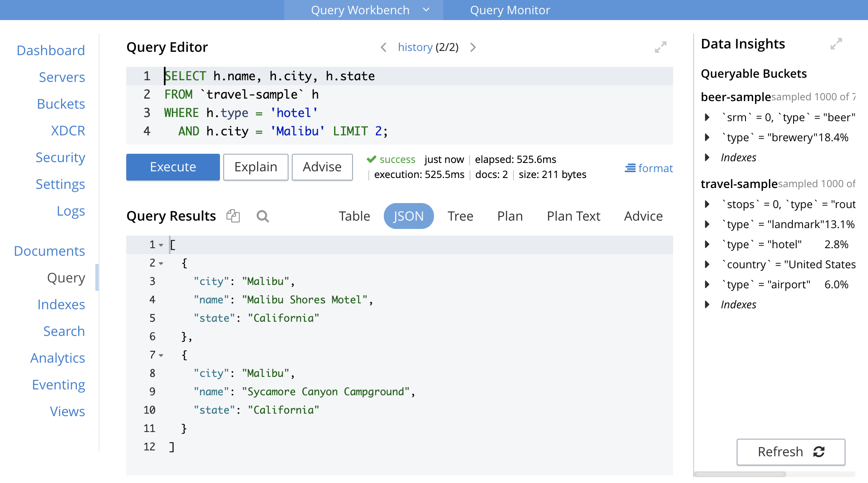Open Indexes in the left sidebar
The height and width of the screenshot is (483, 868).
pos(61,305)
